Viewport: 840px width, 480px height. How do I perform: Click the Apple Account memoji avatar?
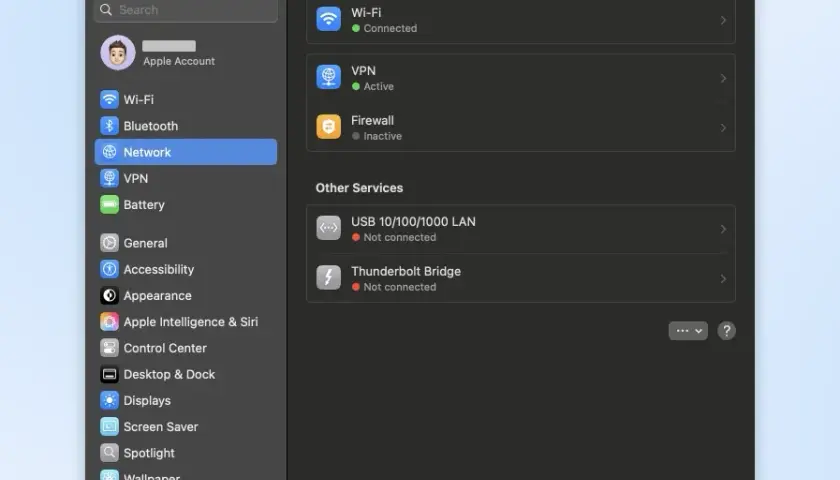118,52
